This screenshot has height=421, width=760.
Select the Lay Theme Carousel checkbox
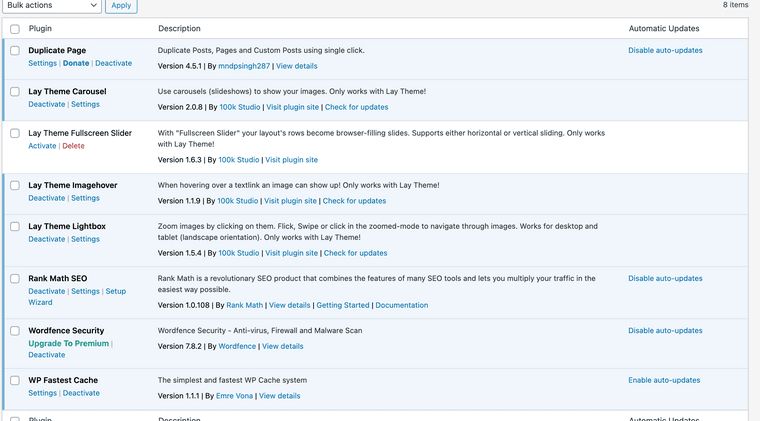14,91
